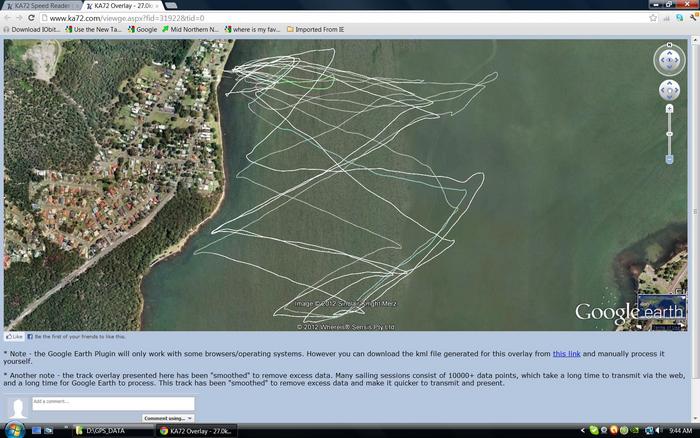Image resolution: width=700 pixels, height=438 pixels.
Task: Click the Google Earth look-around compass control
Action: [669, 60]
